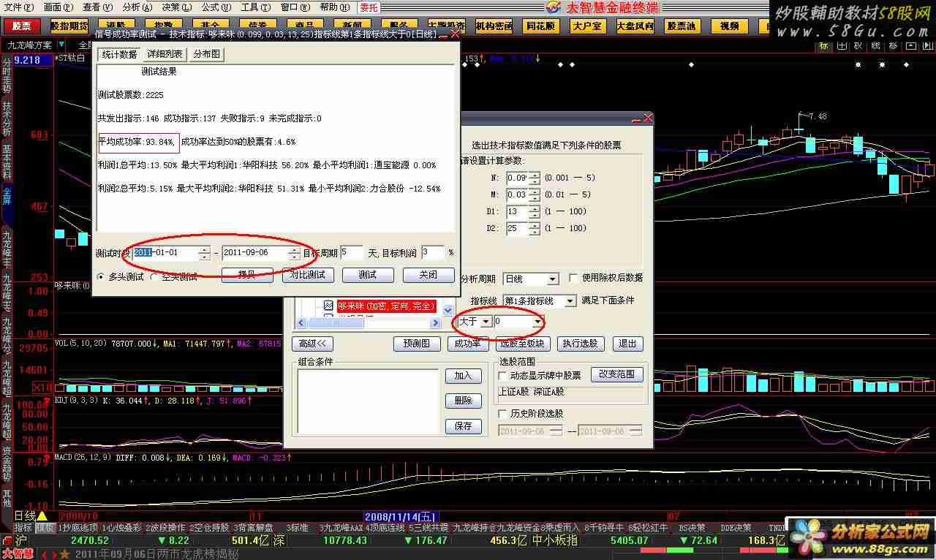Select the 空头测试 radio button
The image size is (936, 560).
tap(155, 277)
